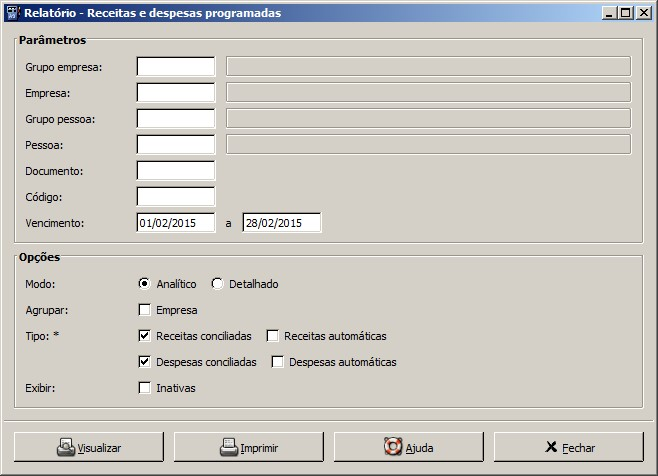Check Despesas automáticas checkbox
The image size is (658, 476).
click(277, 362)
